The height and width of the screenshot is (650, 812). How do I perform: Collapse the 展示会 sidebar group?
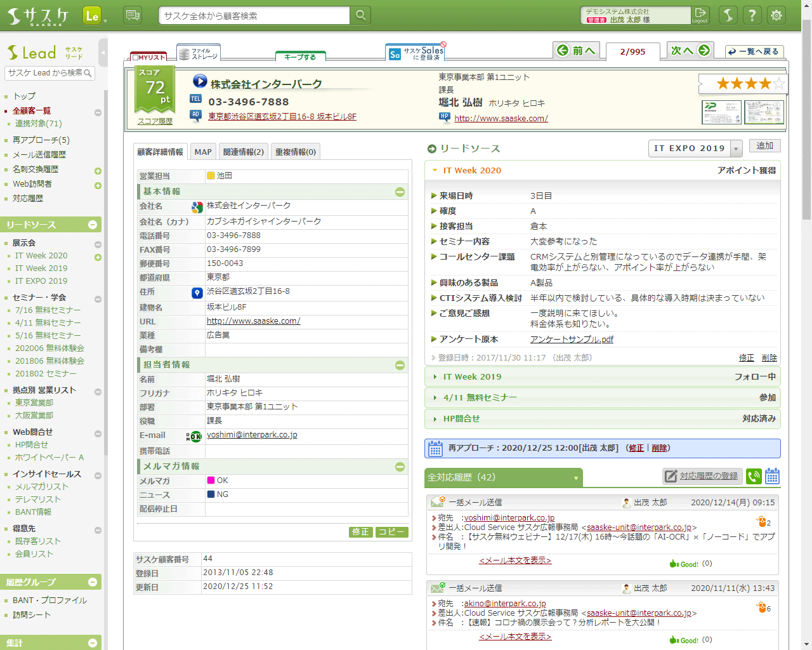98,244
